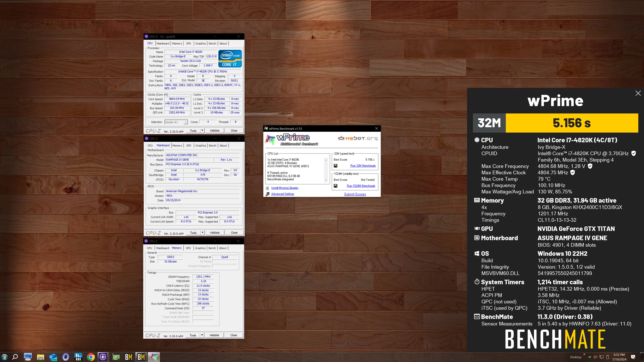Open the blue HWiNFO-style bars icon on taskbar

click(78, 357)
